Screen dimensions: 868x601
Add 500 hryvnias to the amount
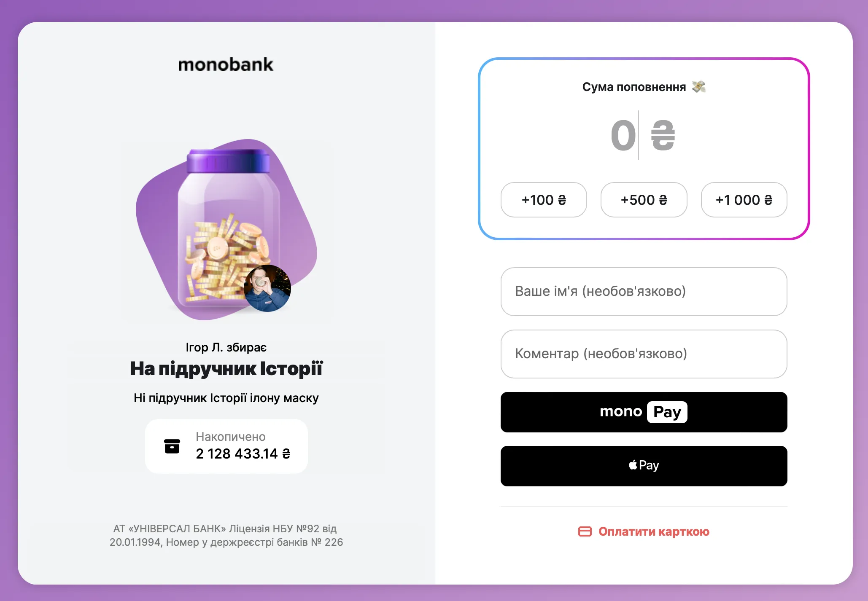(x=644, y=200)
